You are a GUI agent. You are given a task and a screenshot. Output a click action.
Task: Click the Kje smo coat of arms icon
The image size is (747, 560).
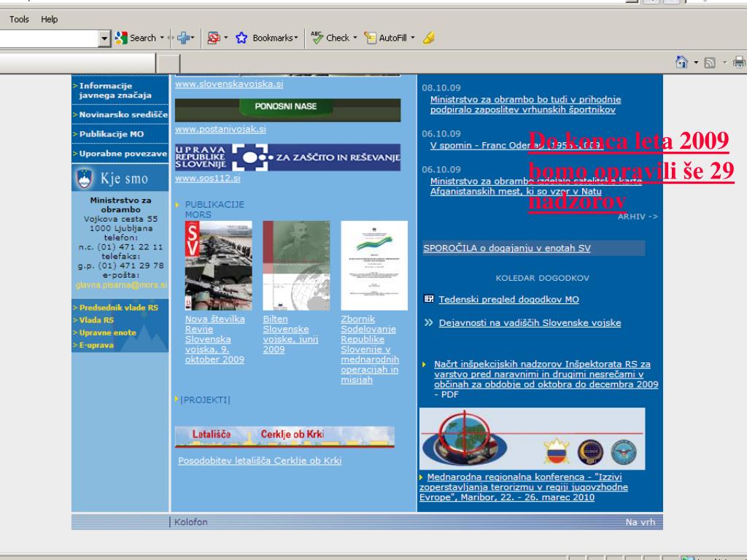tap(85, 179)
